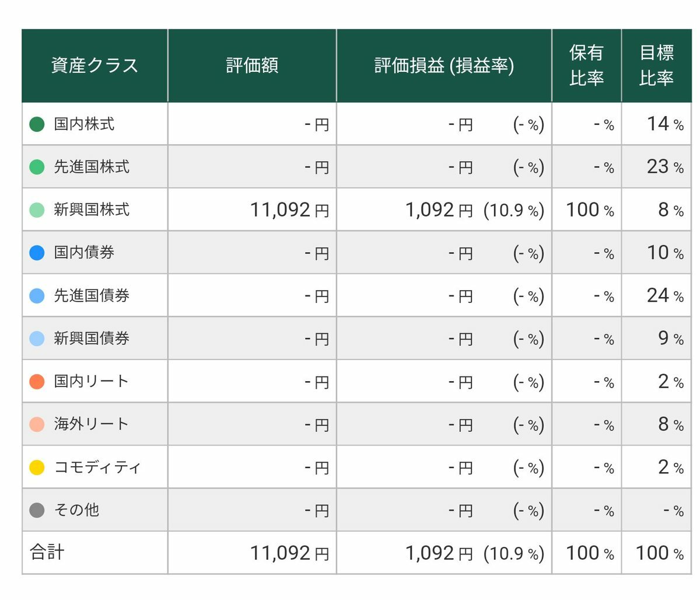The image size is (700, 600).
Task: Click the 24 % target ratio for 先進国債券
Action: pos(665,295)
